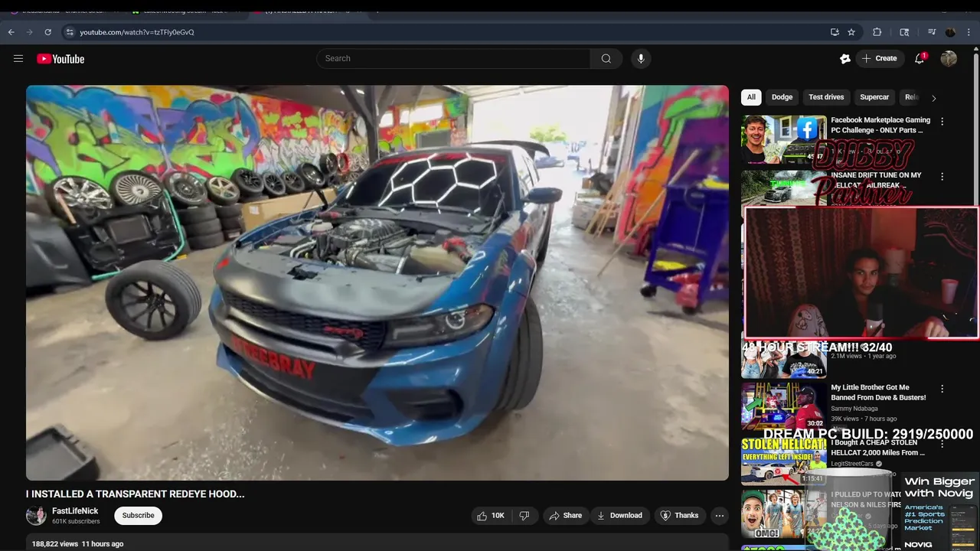
Task: Go to YouTube home via logo
Action: tap(60, 59)
